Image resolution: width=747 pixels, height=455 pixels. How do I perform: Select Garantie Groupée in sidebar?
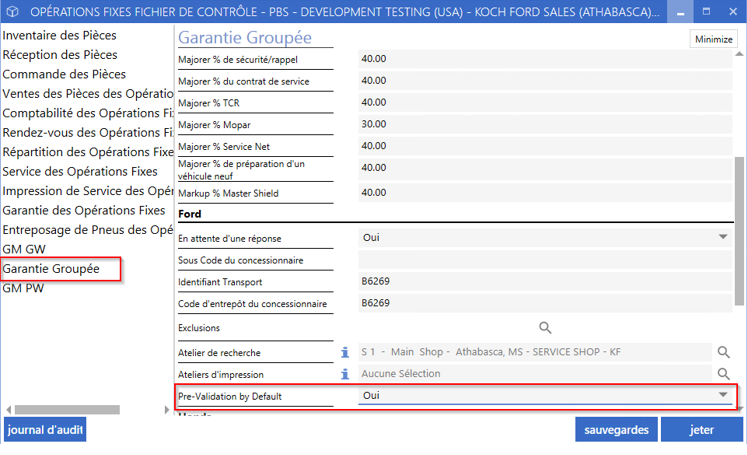click(x=51, y=269)
